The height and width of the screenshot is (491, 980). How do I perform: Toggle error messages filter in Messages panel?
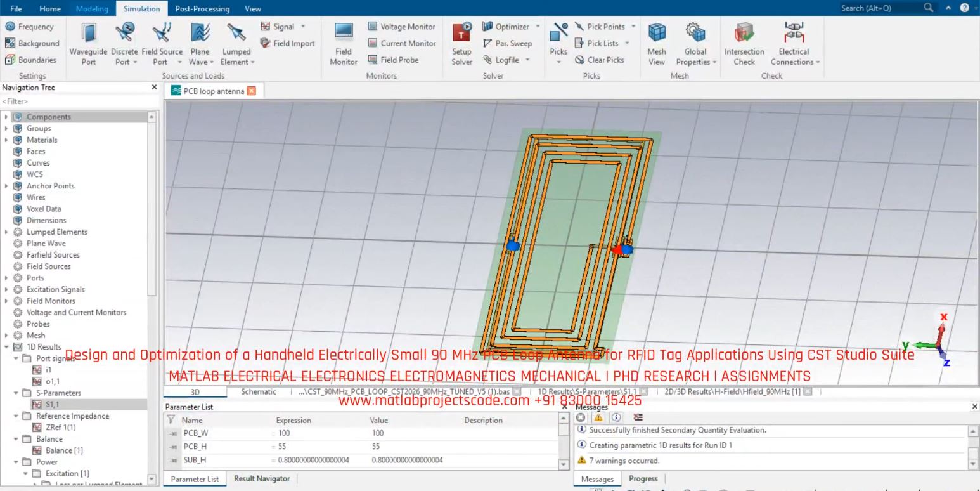[x=580, y=417]
